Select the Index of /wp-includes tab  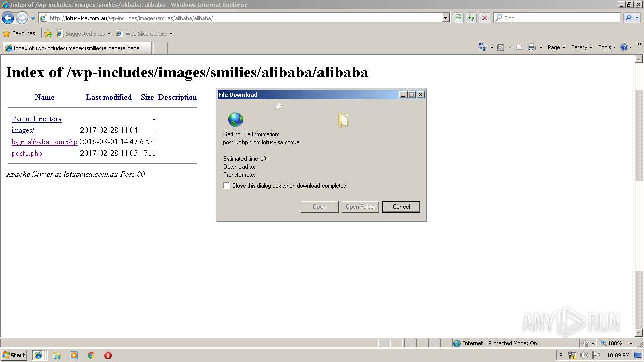(76, 48)
